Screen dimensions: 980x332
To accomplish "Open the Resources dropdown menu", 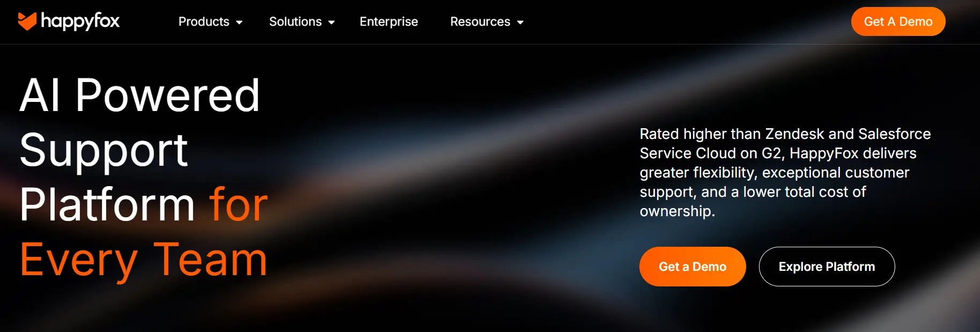I will tap(487, 21).
